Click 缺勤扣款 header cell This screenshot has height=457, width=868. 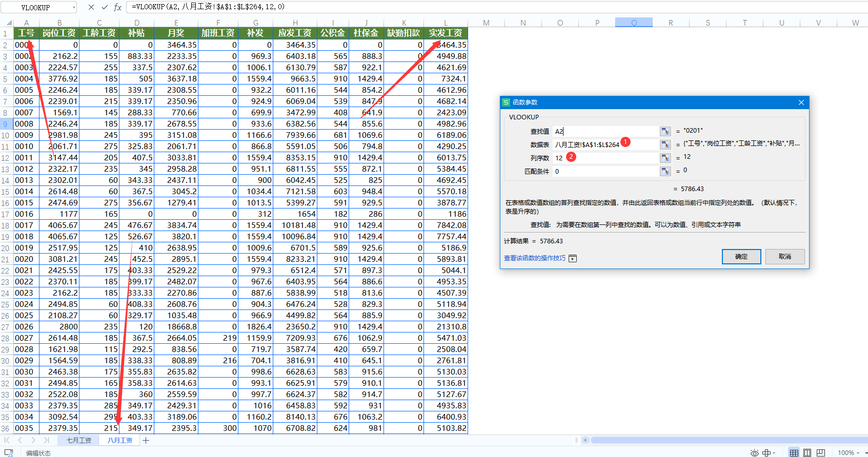pos(403,33)
